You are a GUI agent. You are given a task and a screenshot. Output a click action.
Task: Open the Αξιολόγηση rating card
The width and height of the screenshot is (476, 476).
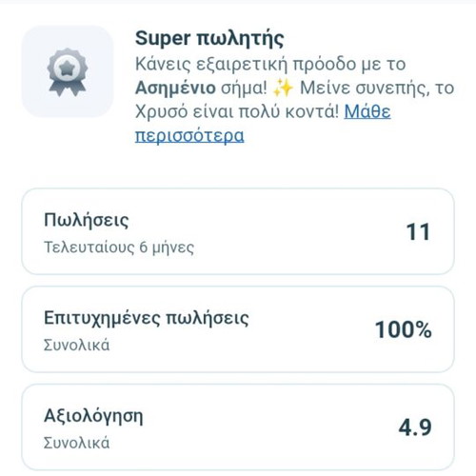238,427
